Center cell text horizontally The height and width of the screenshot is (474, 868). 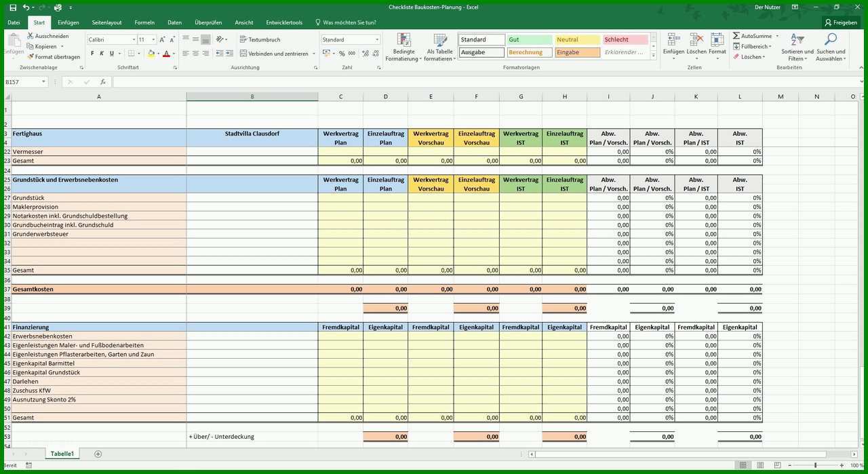[x=196, y=54]
